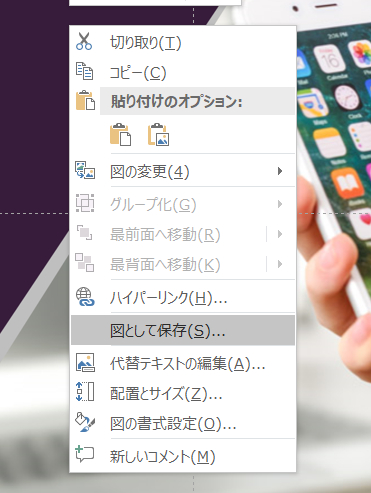Open 図の書式設定(O)... entry
The image size is (371, 493).
[183, 423]
